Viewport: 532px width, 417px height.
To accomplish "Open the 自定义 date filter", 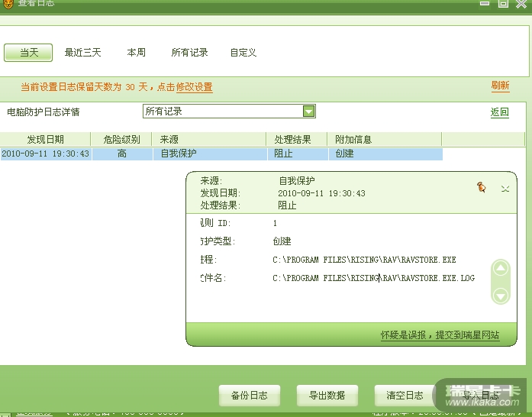I will coord(243,53).
